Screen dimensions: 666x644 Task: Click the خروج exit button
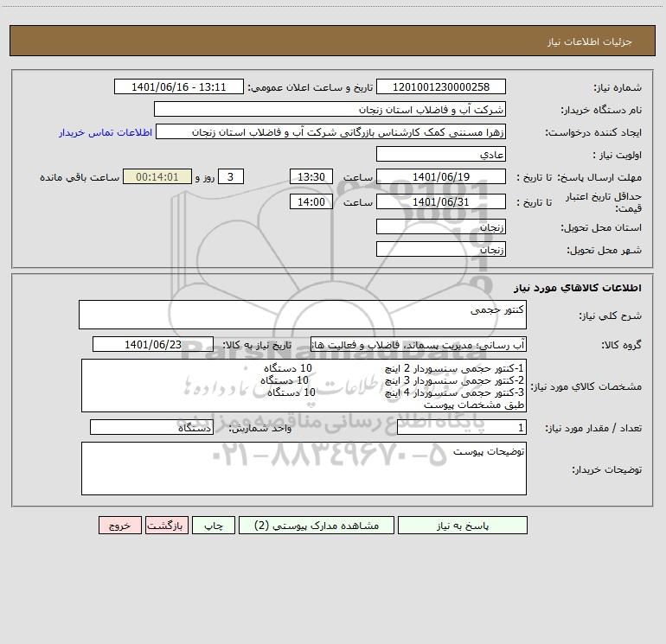pyautogui.click(x=119, y=525)
